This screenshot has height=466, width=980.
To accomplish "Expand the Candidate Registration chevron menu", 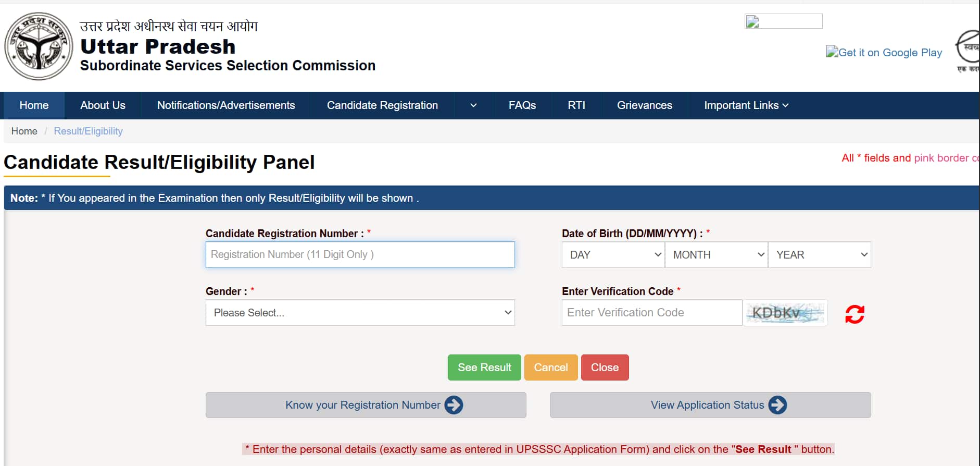I will (473, 105).
